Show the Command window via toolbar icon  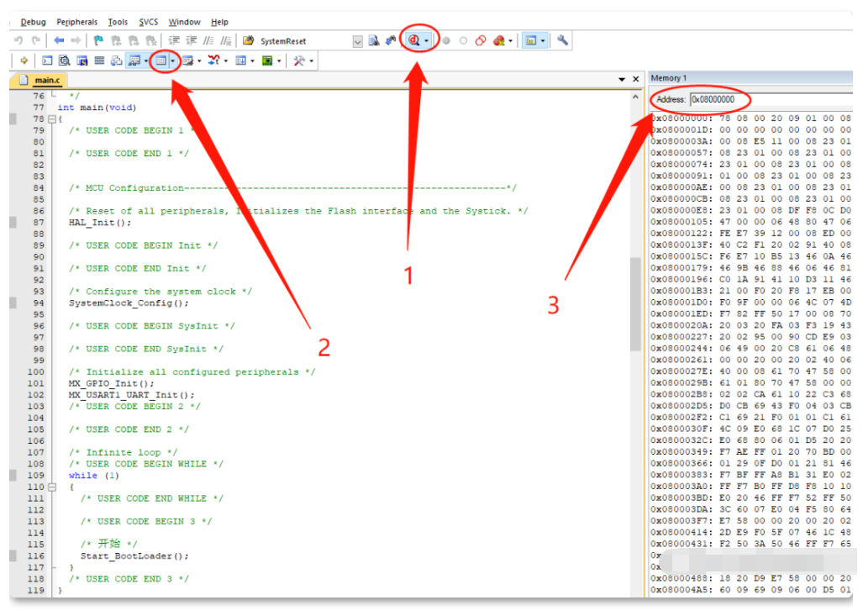click(47, 61)
